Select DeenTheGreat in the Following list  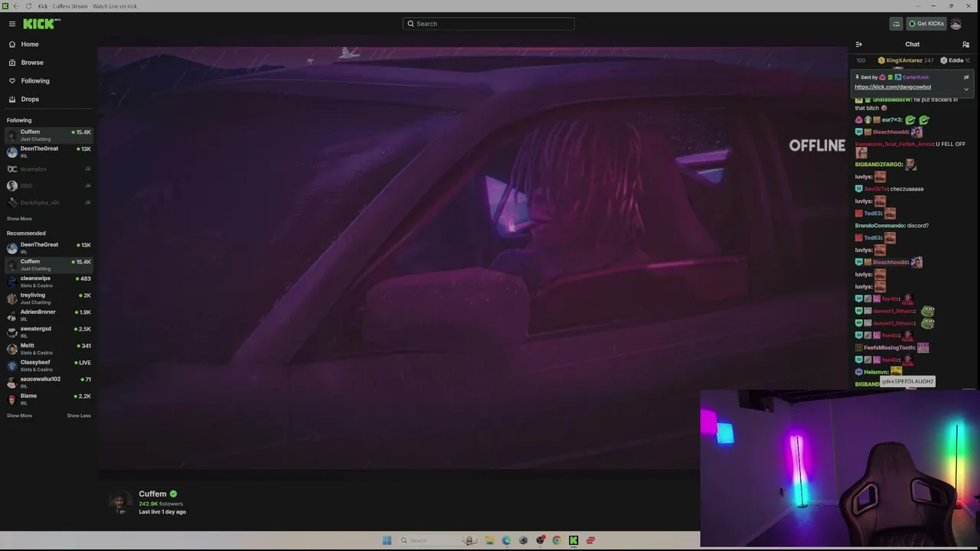[x=49, y=152]
